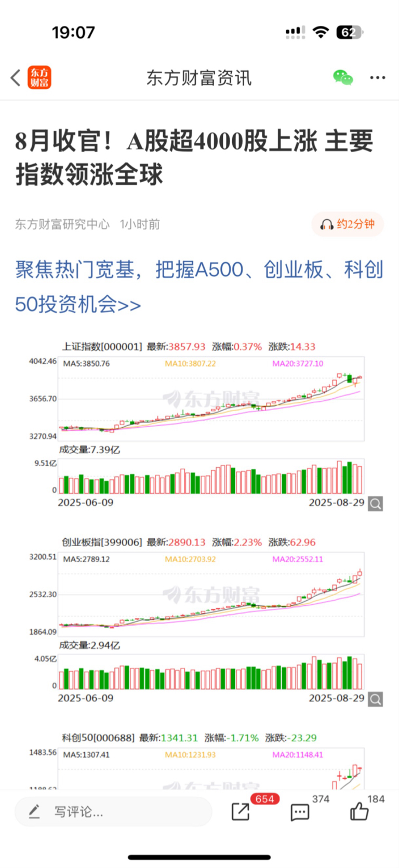Tap page title 东方财富资讯
The height and width of the screenshot is (868, 399).
tap(199, 78)
